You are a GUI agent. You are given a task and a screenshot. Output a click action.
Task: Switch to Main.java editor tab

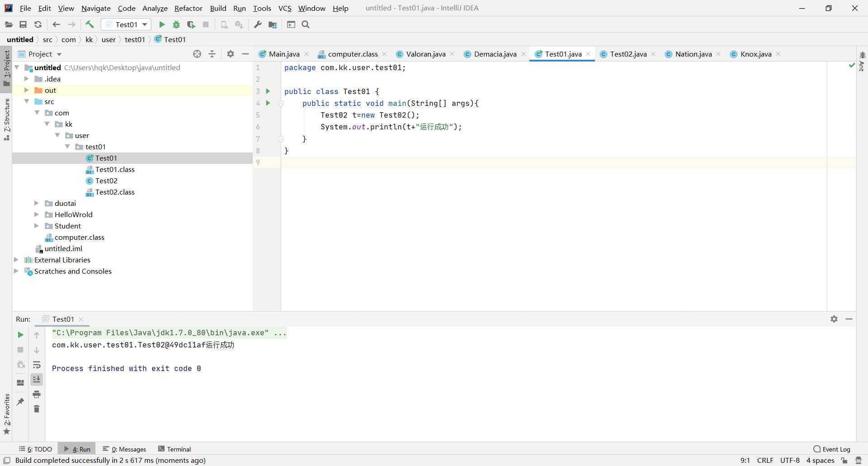tap(284, 54)
